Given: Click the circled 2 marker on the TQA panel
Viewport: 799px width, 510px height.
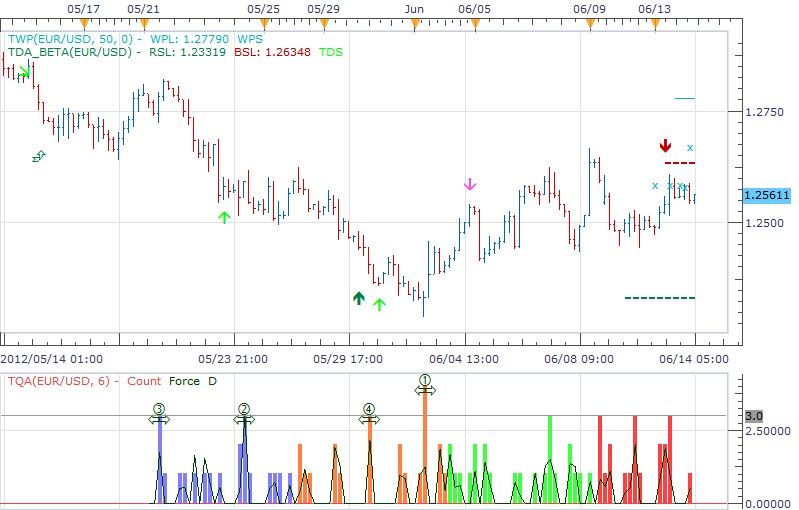Looking at the screenshot, I should click(244, 409).
